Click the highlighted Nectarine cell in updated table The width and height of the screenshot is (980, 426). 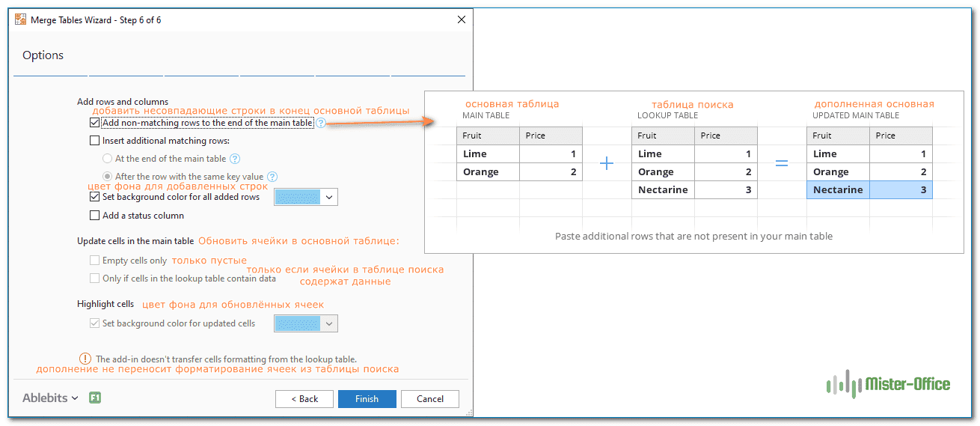[x=838, y=190]
